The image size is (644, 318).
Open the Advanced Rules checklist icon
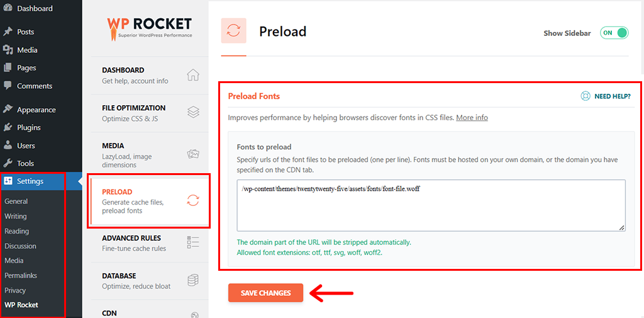tap(192, 242)
